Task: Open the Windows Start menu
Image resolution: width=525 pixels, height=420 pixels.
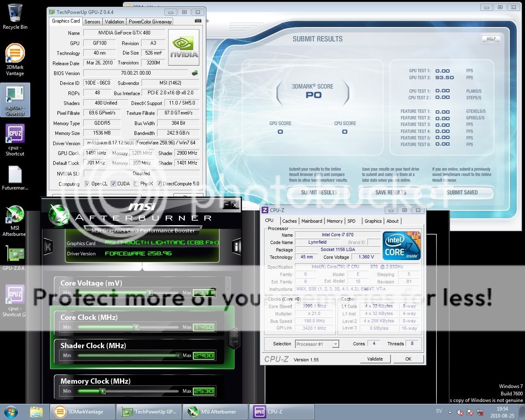Action: (x=11, y=411)
